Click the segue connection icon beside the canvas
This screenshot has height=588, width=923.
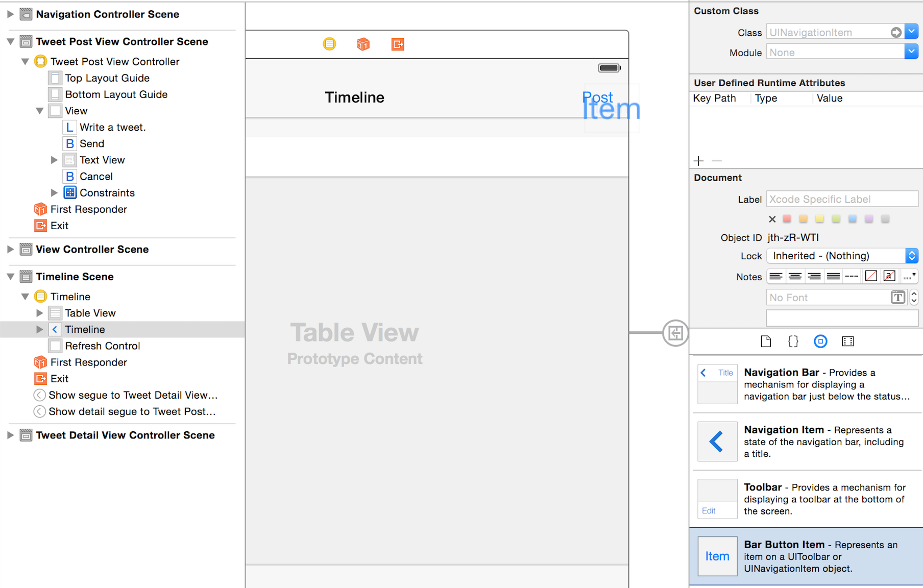click(675, 333)
